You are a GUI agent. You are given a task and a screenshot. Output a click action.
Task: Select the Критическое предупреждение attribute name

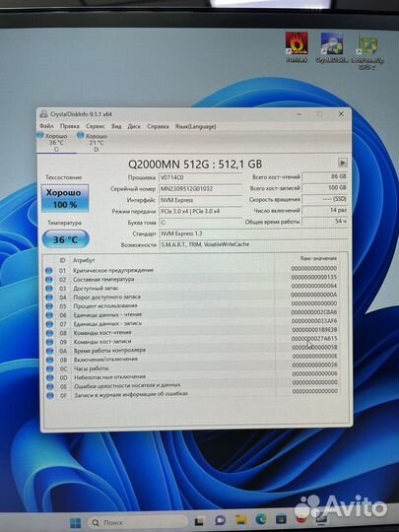pos(113,270)
